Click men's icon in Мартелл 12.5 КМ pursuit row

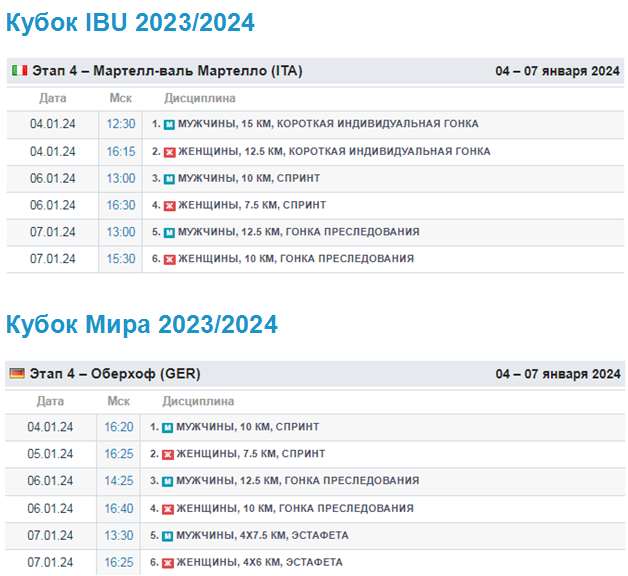click(169, 232)
